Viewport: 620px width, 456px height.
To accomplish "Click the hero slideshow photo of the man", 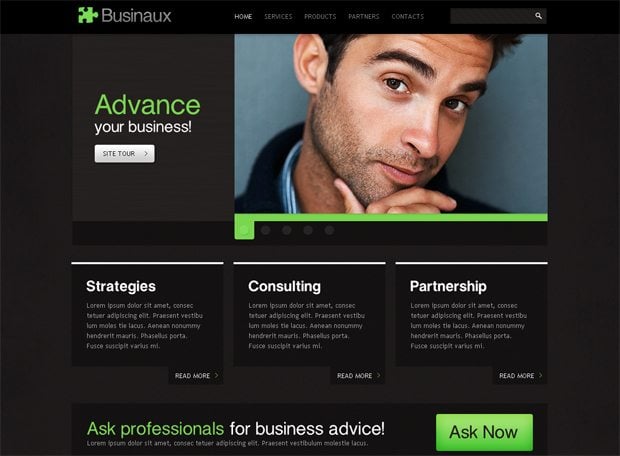I will tap(391, 123).
